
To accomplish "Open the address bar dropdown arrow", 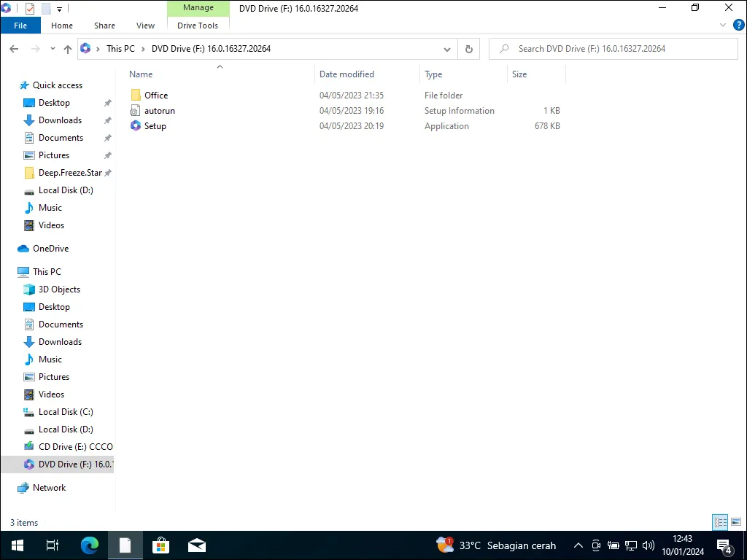I will coord(447,49).
